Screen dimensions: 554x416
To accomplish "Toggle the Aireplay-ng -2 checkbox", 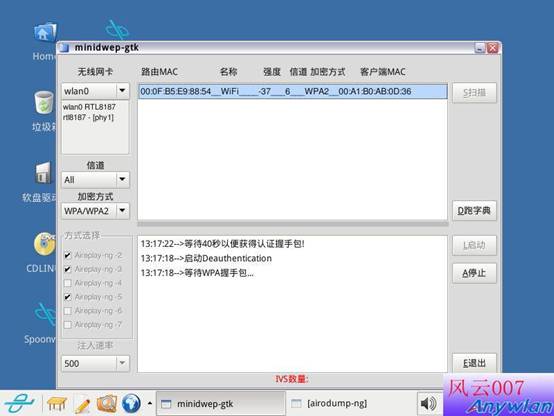I will pyautogui.click(x=67, y=255).
